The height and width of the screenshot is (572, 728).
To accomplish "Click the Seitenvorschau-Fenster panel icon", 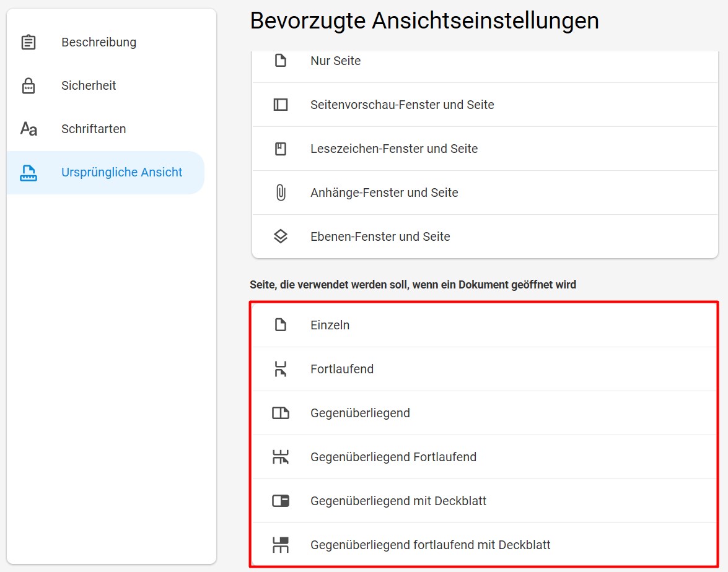I will [281, 105].
